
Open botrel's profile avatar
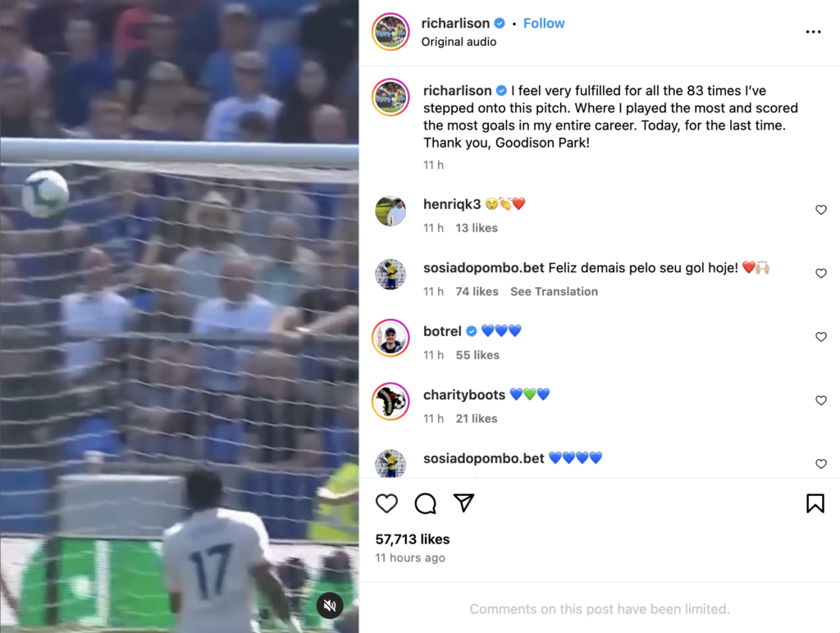point(390,338)
